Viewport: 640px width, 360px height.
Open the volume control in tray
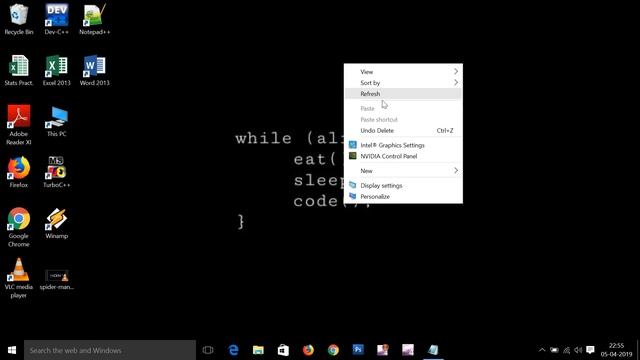coord(578,350)
